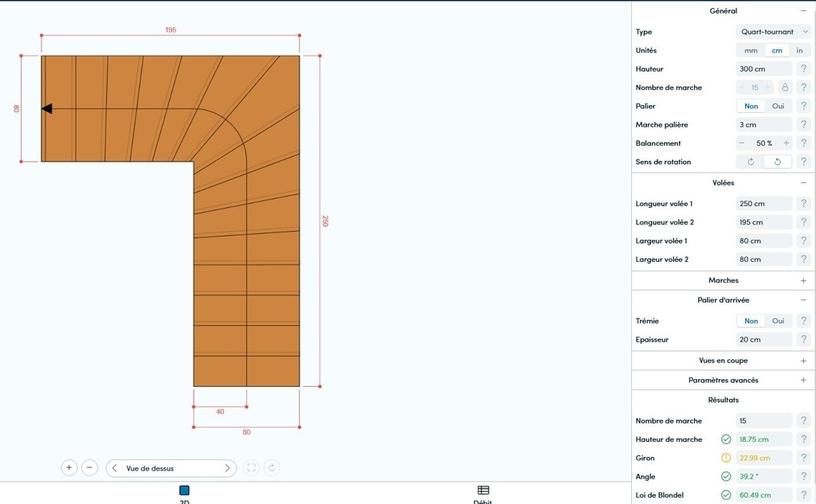The width and height of the screenshot is (816, 504).
Task: Click the 250 dimension label on drawing
Action: click(325, 221)
